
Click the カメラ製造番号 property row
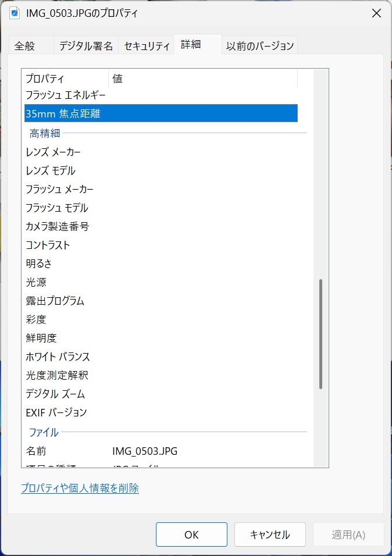57,227
